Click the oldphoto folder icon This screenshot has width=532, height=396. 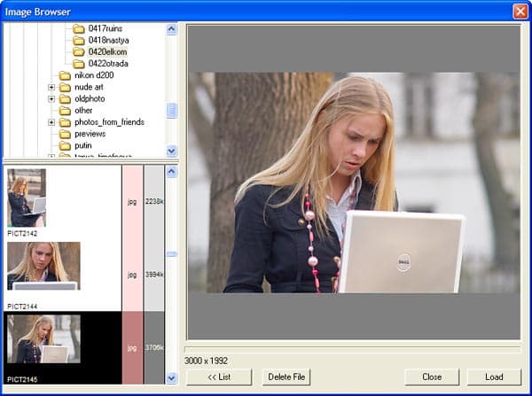[65, 99]
